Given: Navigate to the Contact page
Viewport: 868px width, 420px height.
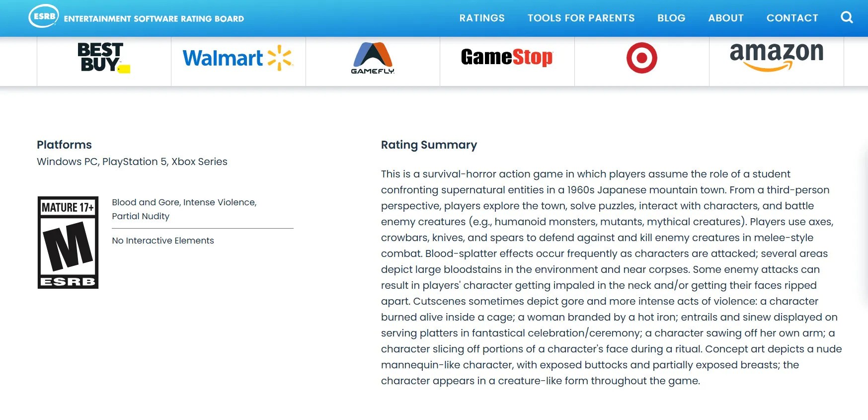Looking at the screenshot, I should [x=792, y=18].
